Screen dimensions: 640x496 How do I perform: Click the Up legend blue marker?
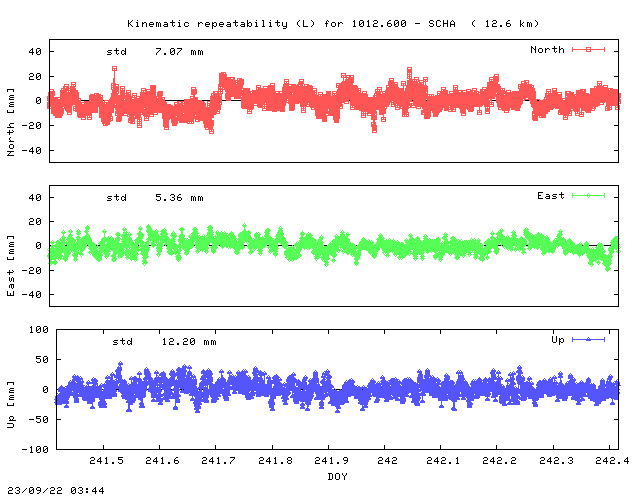pos(588,340)
